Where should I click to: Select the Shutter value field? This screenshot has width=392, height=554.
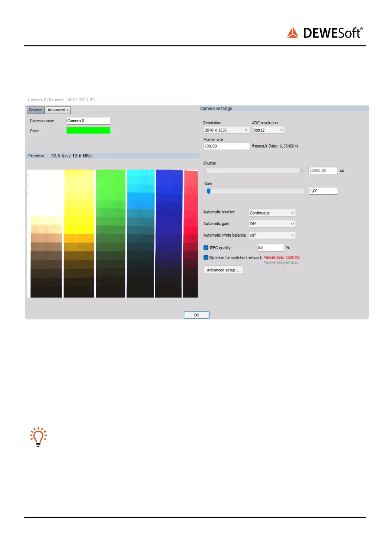[323, 170]
